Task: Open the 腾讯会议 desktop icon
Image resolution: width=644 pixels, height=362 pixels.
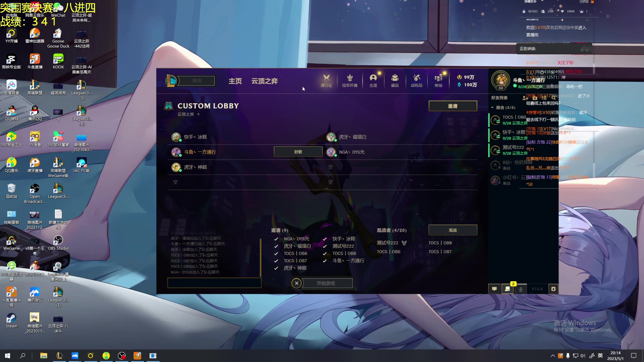Action: pyautogui.click(x=35, y=294)
